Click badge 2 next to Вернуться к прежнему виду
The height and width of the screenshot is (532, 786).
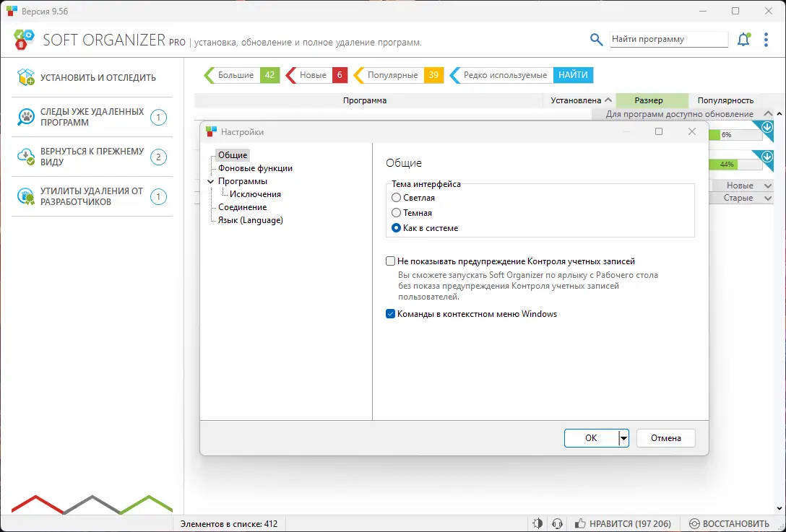click(x=158, y=157)
